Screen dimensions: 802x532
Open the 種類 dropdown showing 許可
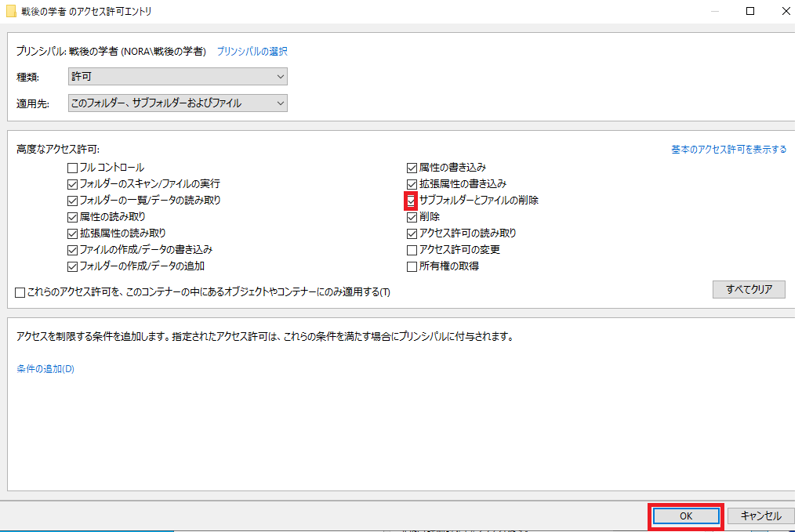(177, 77)
